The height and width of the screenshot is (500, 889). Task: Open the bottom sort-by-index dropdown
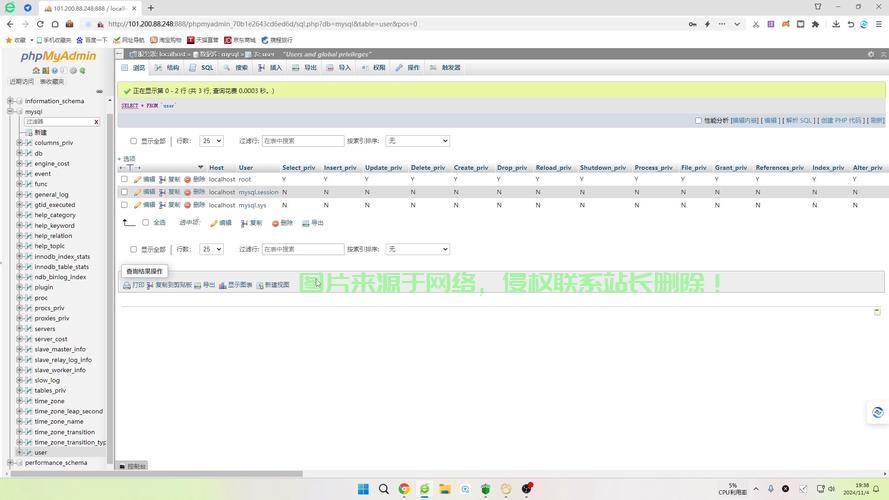[x=418, y=249]
